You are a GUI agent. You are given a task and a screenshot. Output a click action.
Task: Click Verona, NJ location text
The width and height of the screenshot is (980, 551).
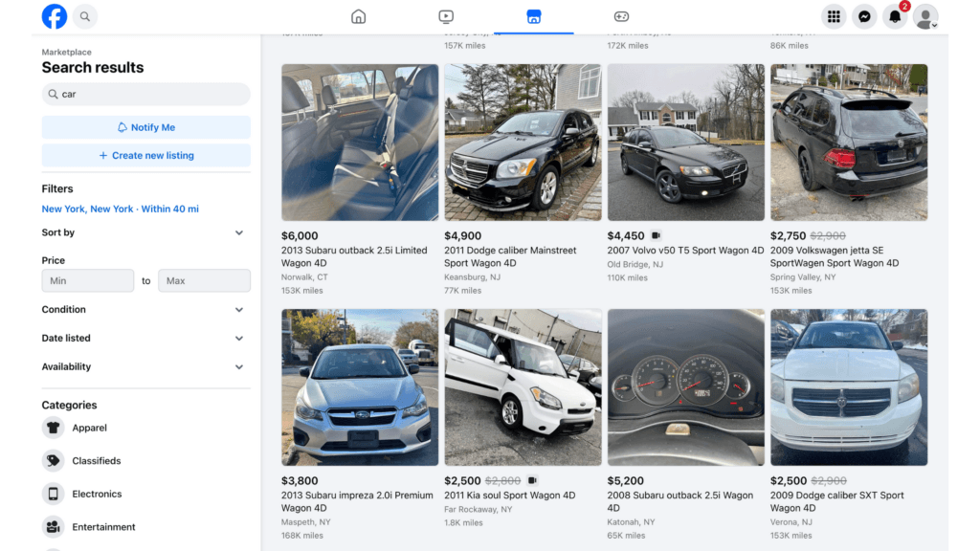[791, 522]
